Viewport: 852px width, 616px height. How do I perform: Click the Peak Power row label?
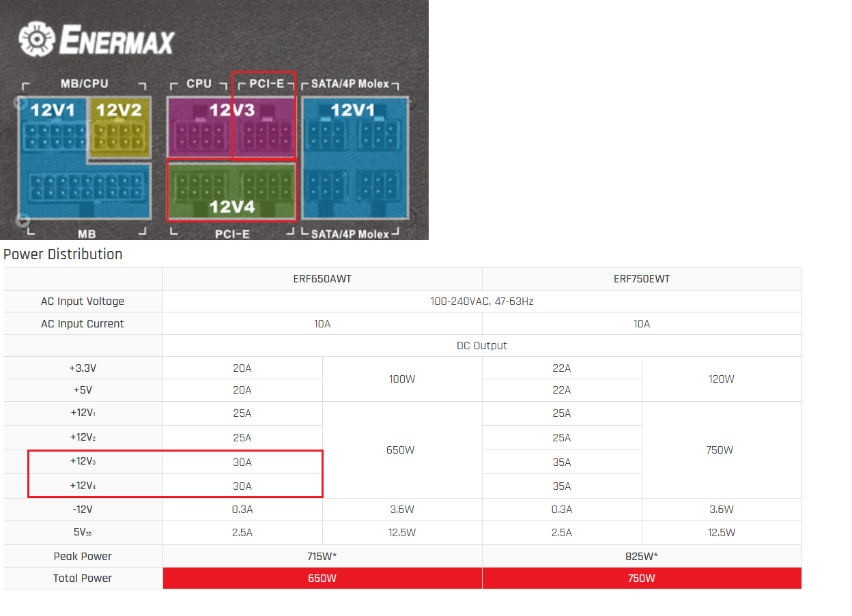click(x=83, y=557)
